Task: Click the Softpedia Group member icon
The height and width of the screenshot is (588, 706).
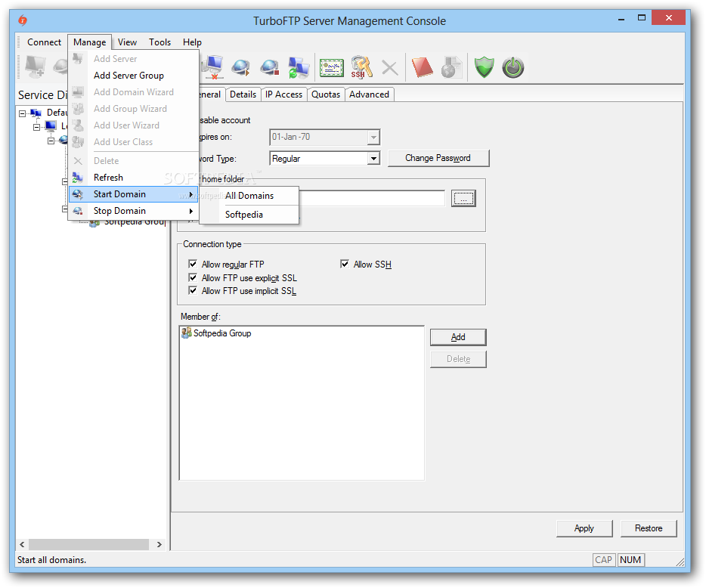Action: pyautogui.click(x=187, y=333)
